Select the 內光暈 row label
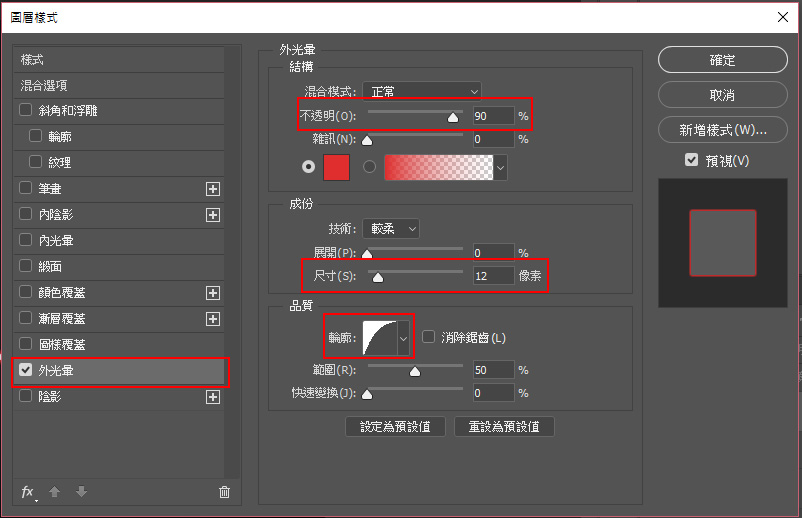802x518 pixels. tap(56, 240)
